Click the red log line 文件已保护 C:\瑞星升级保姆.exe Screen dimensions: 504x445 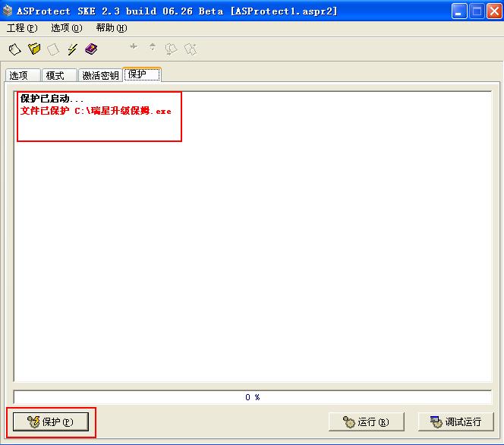(96, 111)
